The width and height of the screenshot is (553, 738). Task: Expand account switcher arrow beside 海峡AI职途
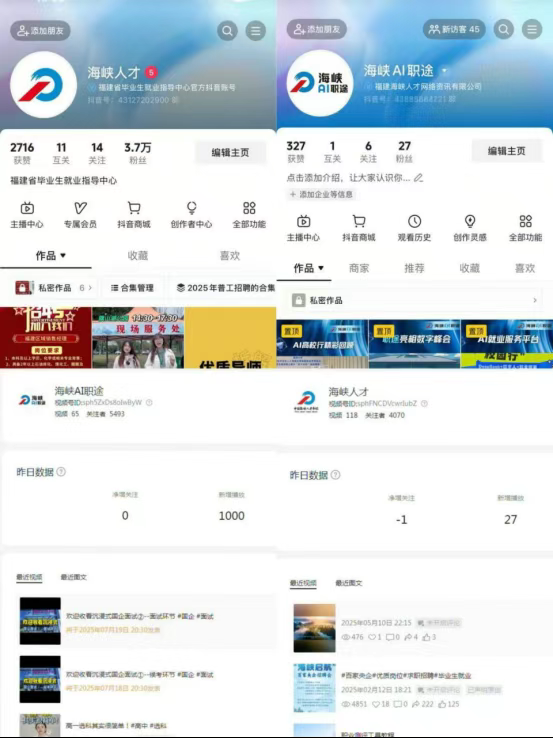444,71
